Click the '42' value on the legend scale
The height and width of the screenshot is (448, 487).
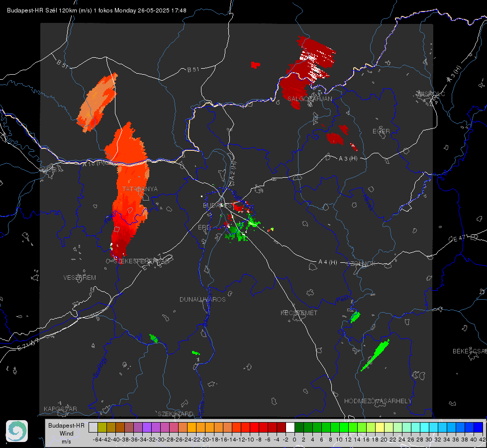click(x=482, y=440)
